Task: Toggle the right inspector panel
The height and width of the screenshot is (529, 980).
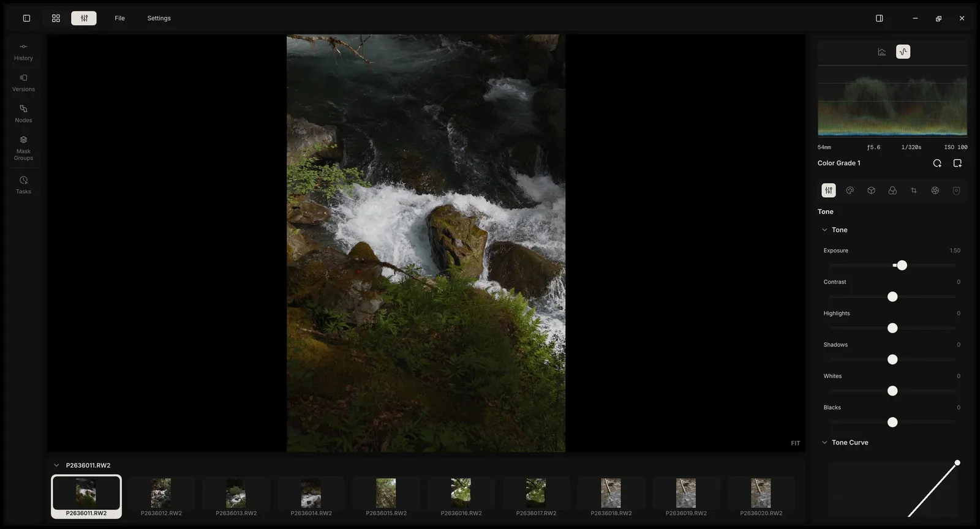Action: [879, 18]
